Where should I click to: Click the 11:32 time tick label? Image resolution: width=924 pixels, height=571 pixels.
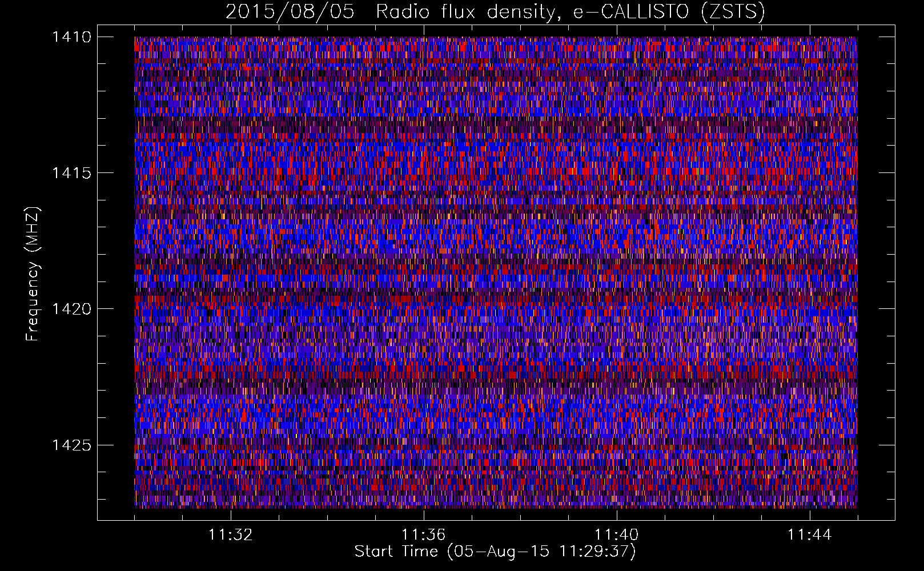point(231,534)
